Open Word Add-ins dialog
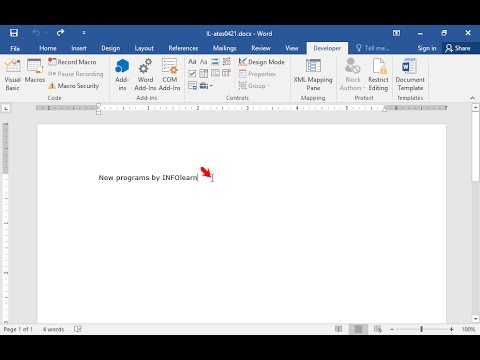This screenshot has width=480, height=360. (145, 75)
